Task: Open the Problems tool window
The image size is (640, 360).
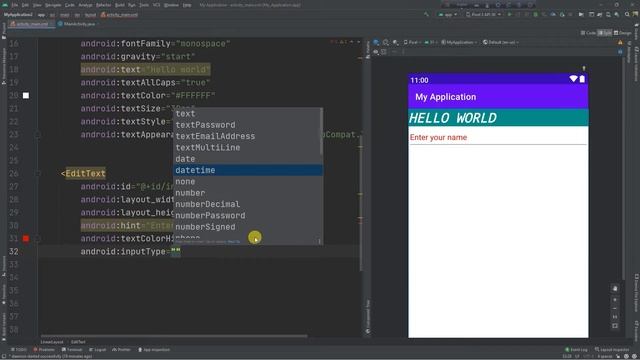Action: pos(44,350)
